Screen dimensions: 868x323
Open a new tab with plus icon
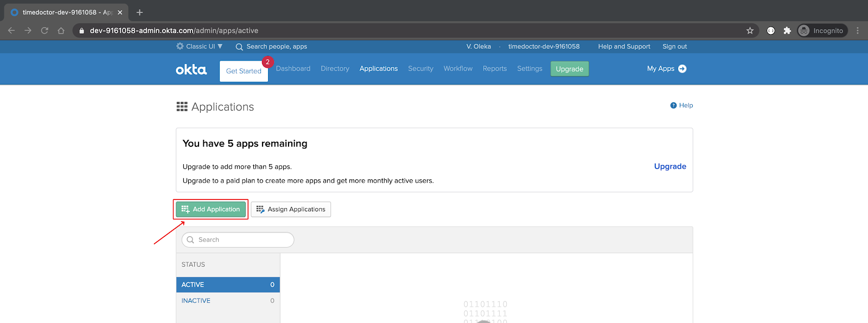[x=139, y=12]
